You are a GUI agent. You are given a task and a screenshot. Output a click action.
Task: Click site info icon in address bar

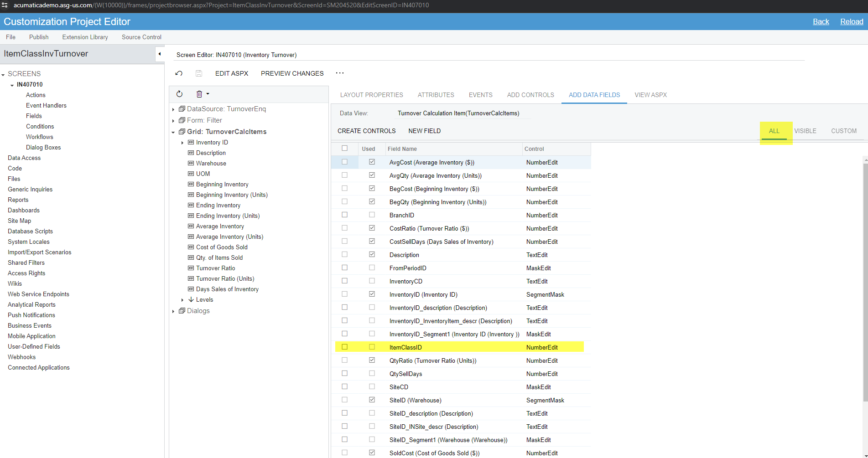click(x=5, y=5)
